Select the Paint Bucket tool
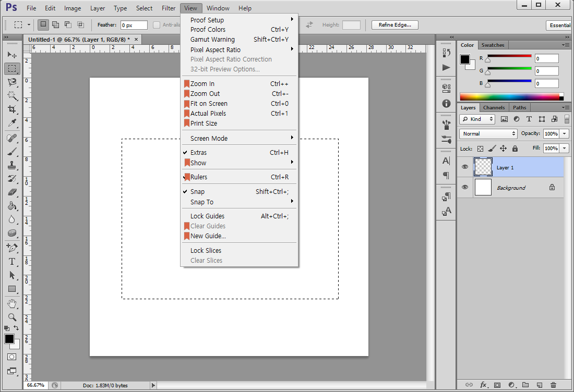 pos(12,206)
